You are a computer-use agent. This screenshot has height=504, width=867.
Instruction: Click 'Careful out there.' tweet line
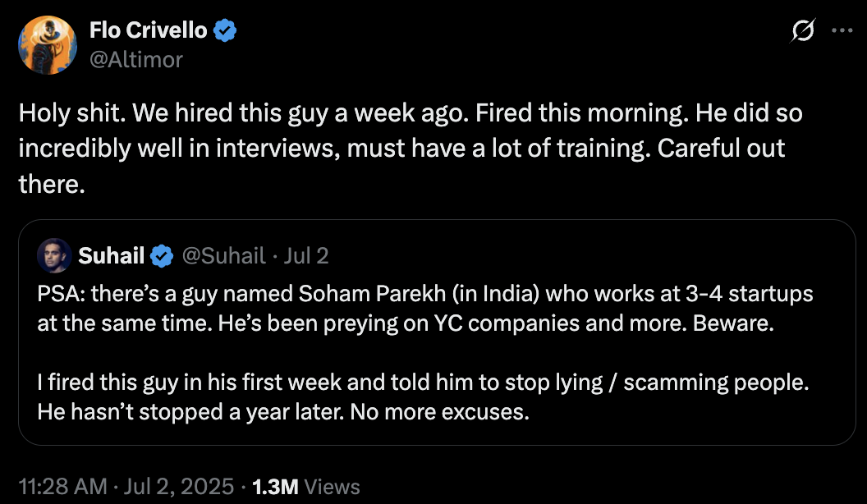click(x=722, y=149)
